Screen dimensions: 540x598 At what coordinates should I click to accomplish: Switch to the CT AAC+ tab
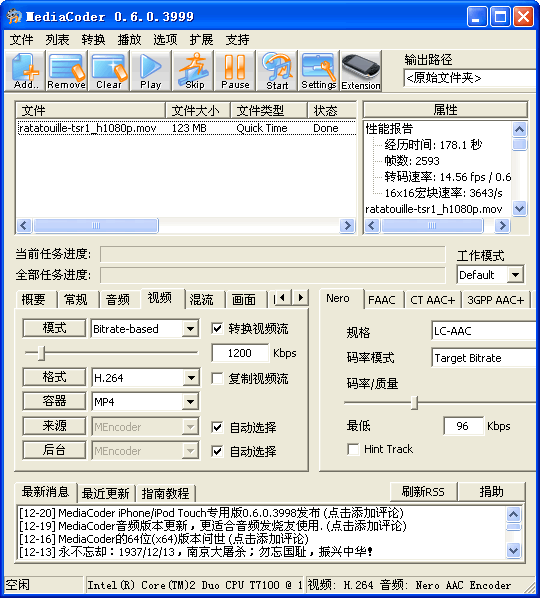point(432,300)
